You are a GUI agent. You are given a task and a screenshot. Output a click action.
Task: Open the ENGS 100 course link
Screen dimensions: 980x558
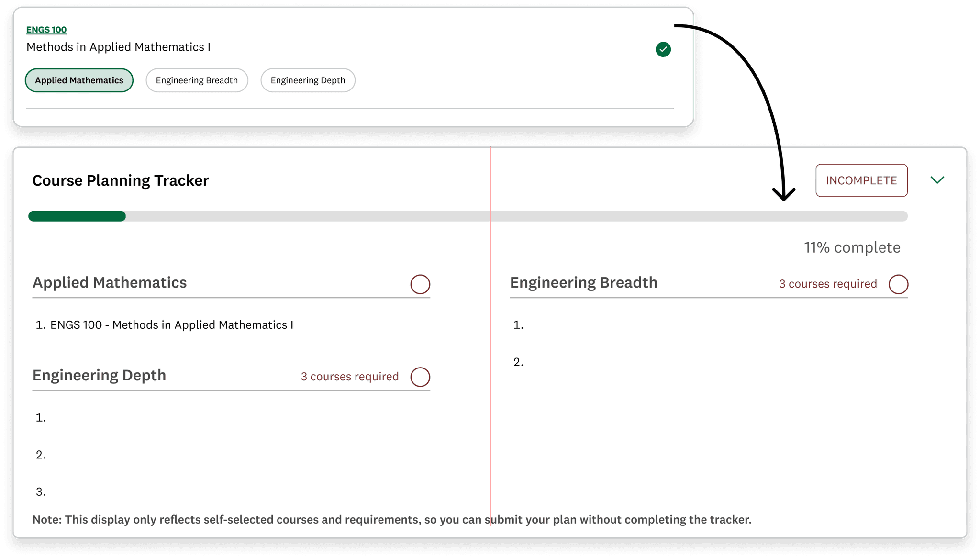coord(46,30)
